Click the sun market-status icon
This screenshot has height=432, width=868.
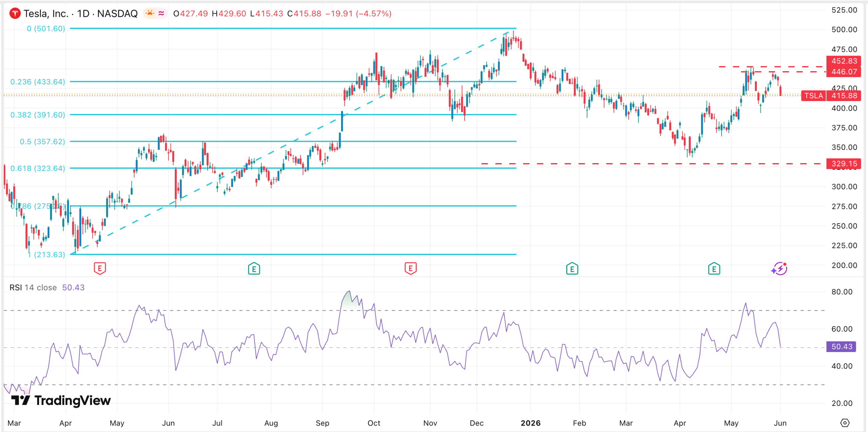pyautogui.click(x=150, y=13)
